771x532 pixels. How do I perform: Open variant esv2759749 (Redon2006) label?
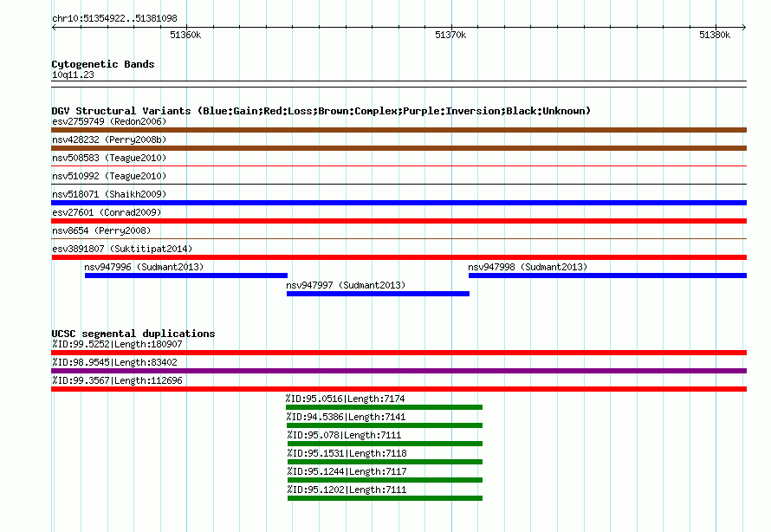[x=109, y=121]
